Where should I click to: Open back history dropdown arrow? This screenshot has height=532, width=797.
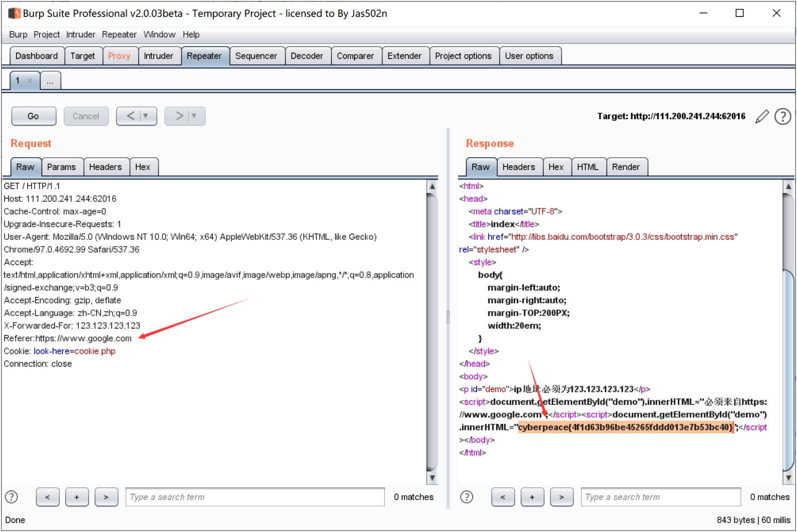146,116
